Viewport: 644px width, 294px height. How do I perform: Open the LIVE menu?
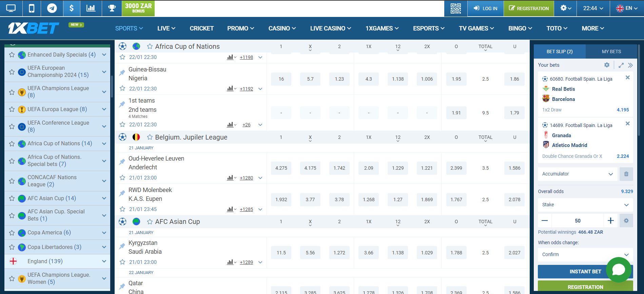click(166, 28)
